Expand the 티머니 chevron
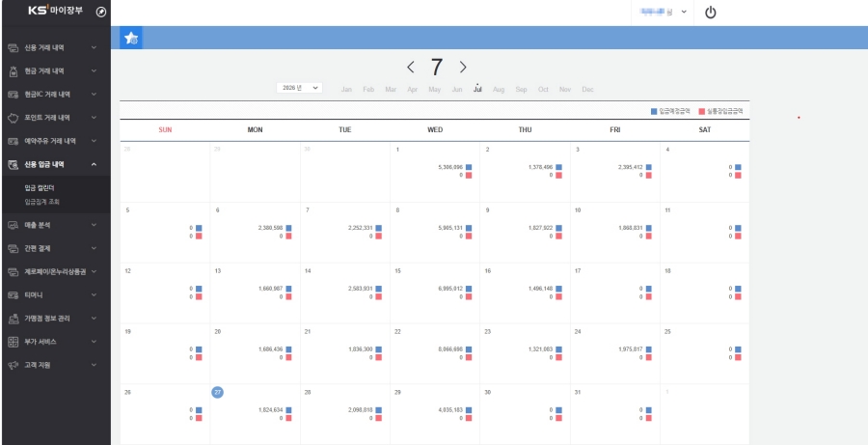The width and height of the screenshot is (868, 445). click(x=95, y=295)
